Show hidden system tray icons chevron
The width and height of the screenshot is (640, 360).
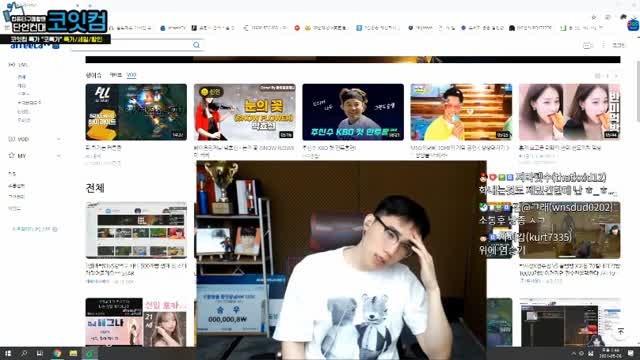(x=573, y=353)
